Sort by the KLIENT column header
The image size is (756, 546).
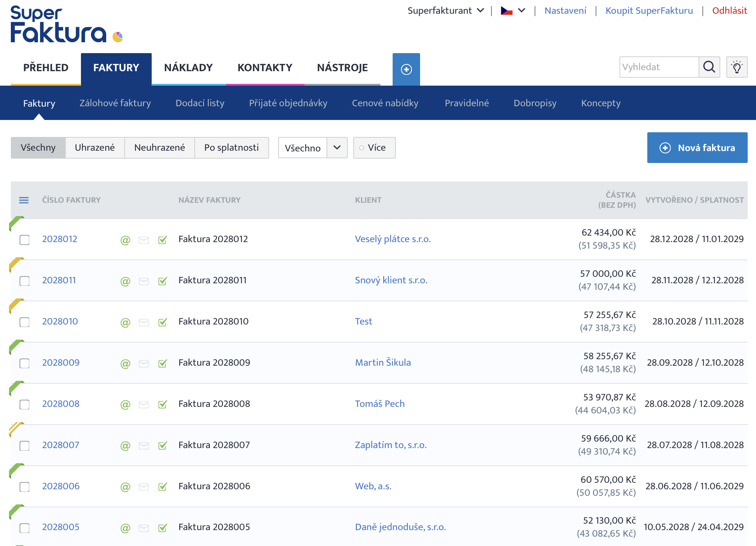pos(368,200)
